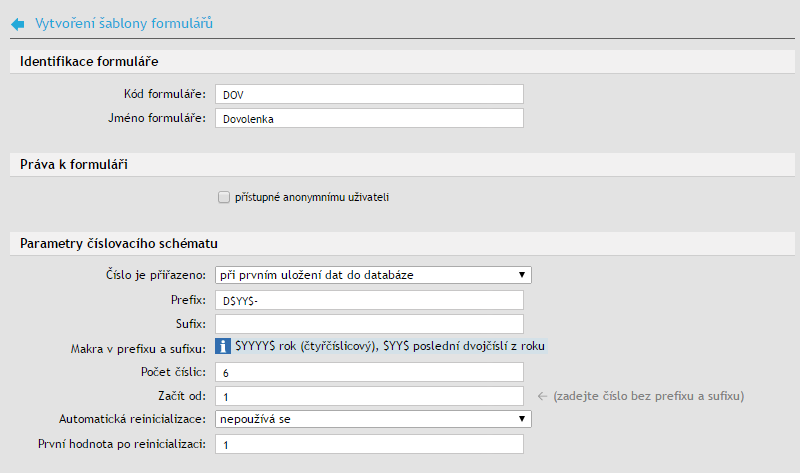Image resolution: width=800 pixels, height=473 pixels.
Task: Open the 'Vytvoření šablony formulářů' title link
Action: coord(124,22)
